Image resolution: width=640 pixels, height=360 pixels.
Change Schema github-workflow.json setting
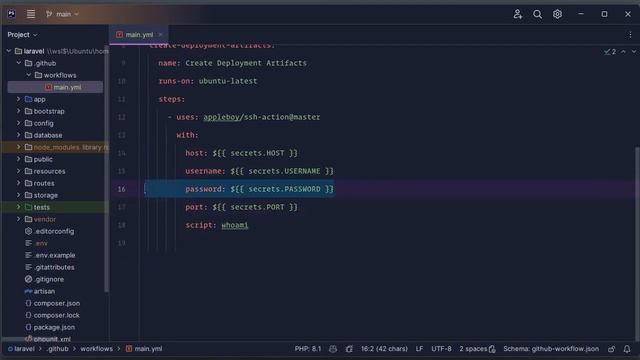pos(551,349)
